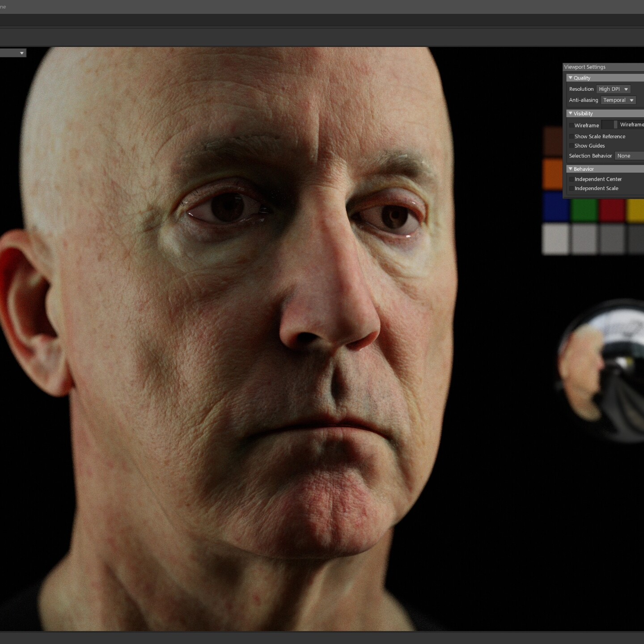The image size is (644, 644).
Task: Check the Independent Scale option
Action: tap(572, 188)
